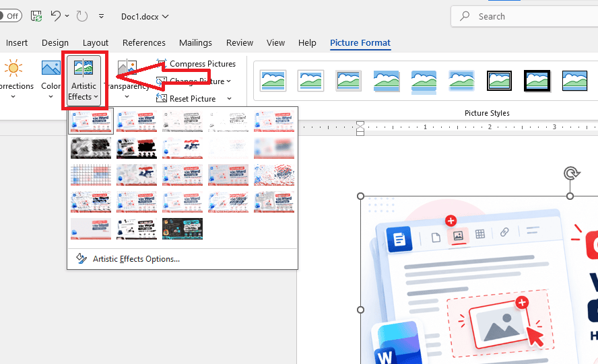Open the Undo history dropdown arrow
Screen dimensions: 598x364
(67, 16)
